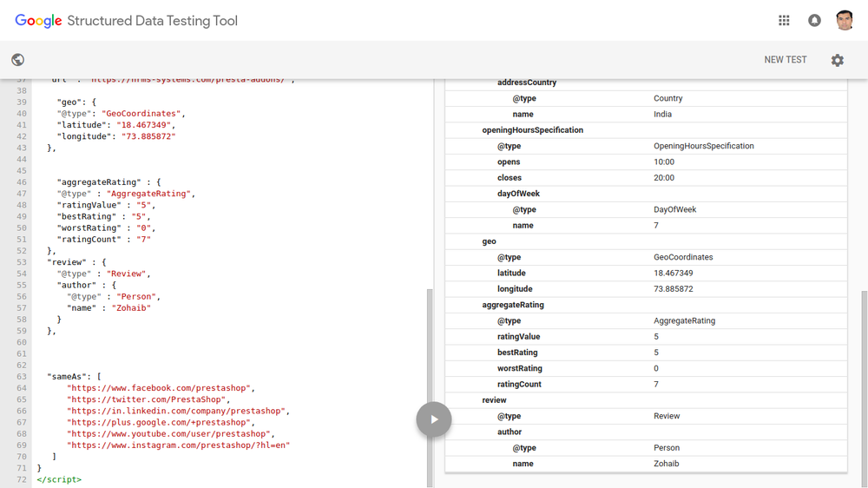Select the geo result heading row
Image resolution: width=868 pixels, height=488 pixels.
[x=646, y=241]
